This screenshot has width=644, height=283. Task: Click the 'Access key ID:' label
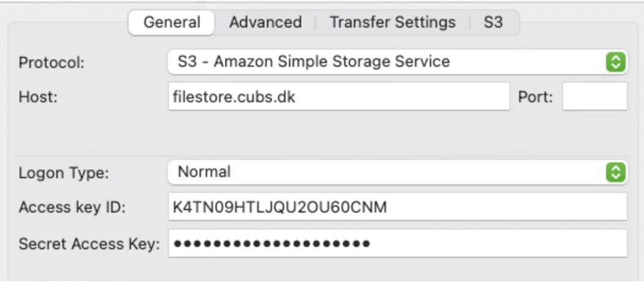tap(72, 208)
